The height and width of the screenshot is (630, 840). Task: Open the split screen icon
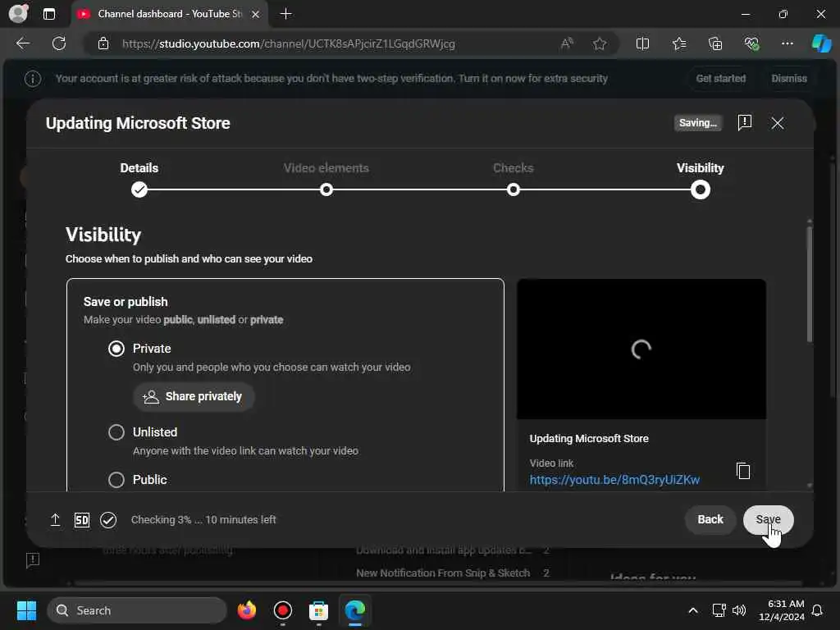642,43
